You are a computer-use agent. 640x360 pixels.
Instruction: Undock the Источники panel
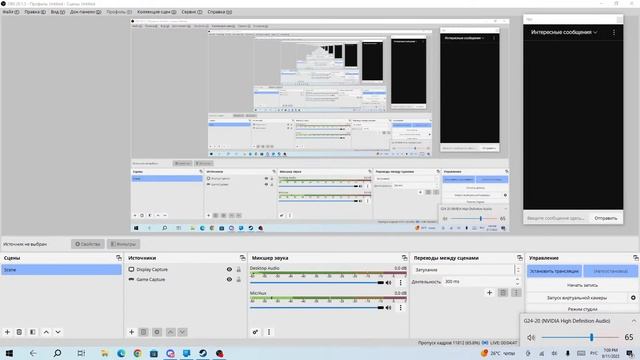tap(242, 258)
